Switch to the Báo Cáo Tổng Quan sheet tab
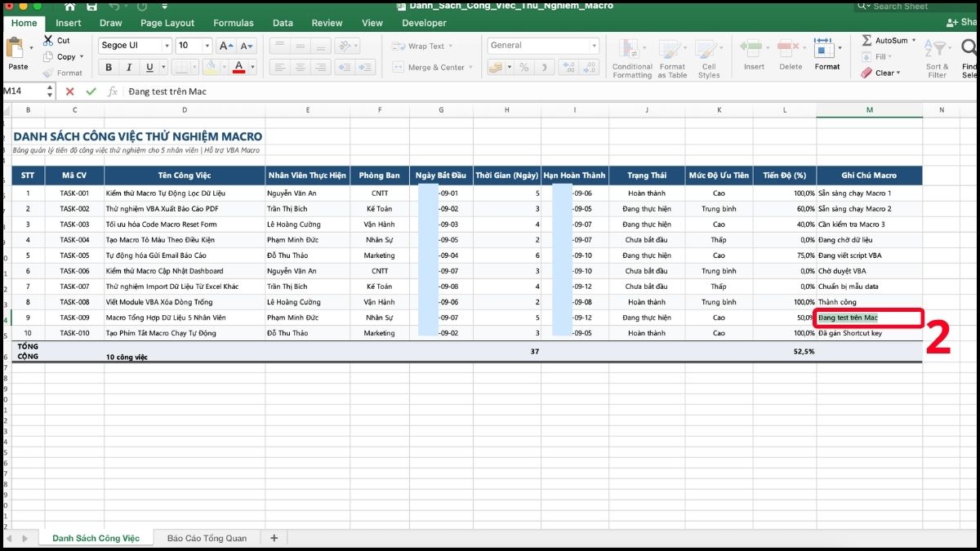The height and width of the screenshot is (551, 980). [205, 538]
